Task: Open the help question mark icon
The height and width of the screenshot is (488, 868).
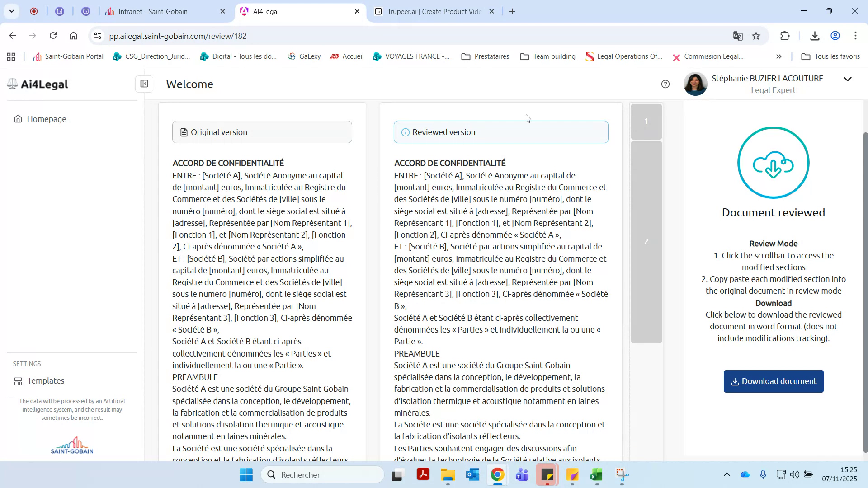Action: click(x=665, y=84)
